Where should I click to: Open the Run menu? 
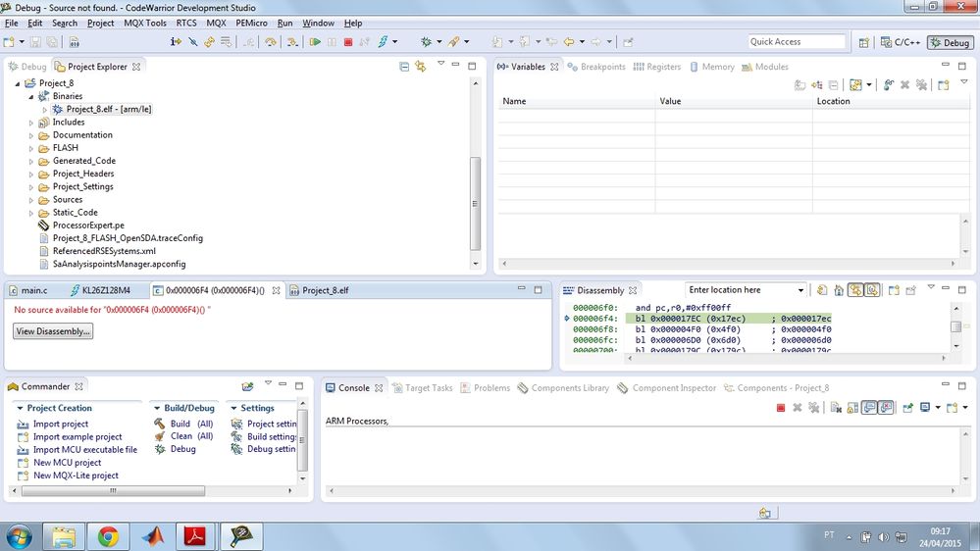(x=285, y=24)
